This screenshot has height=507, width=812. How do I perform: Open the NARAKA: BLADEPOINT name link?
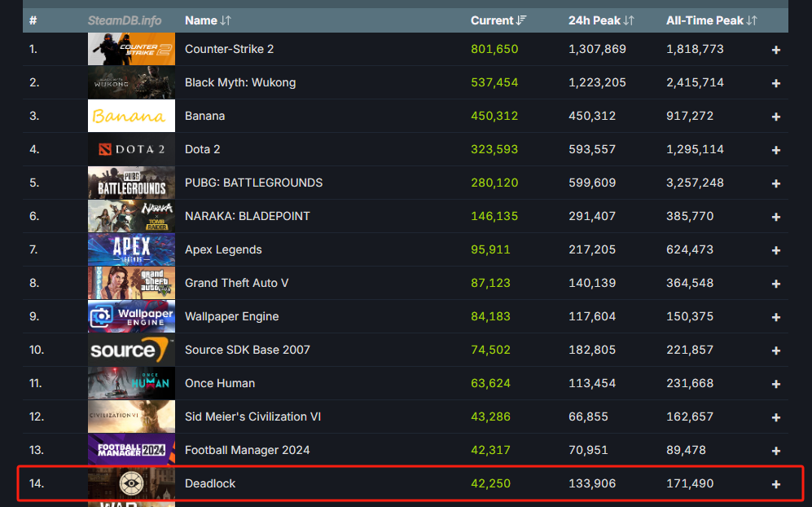(x=248, y=216)
